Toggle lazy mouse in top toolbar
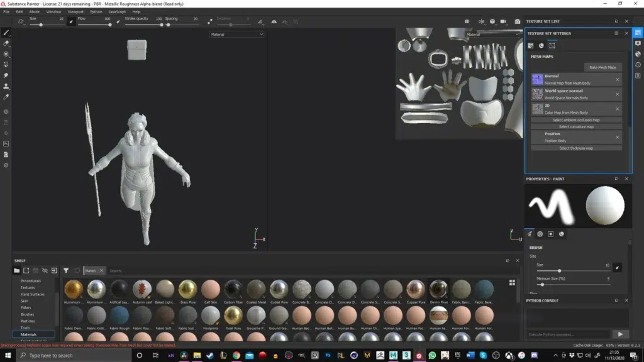Screen dimensions: 644x362 pos(210,21)
